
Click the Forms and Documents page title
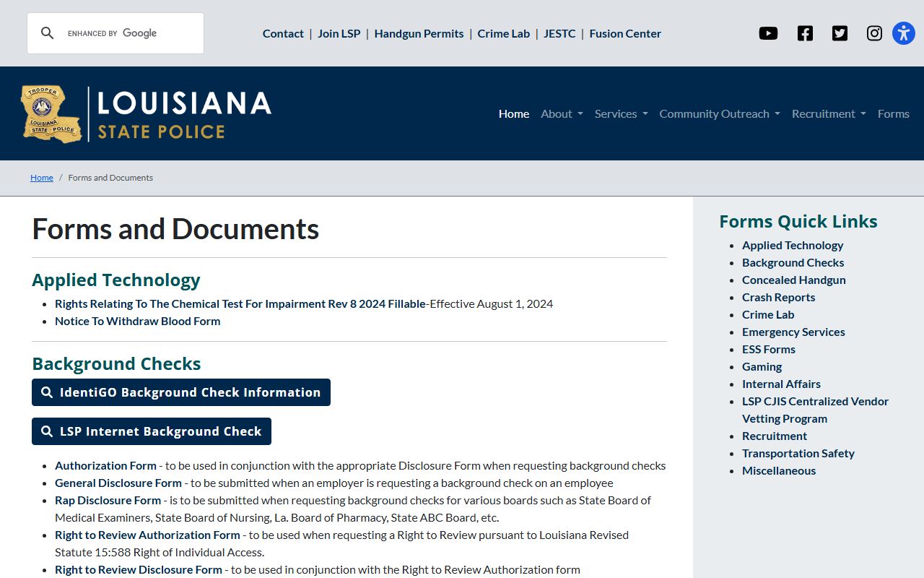click(175, 229)
